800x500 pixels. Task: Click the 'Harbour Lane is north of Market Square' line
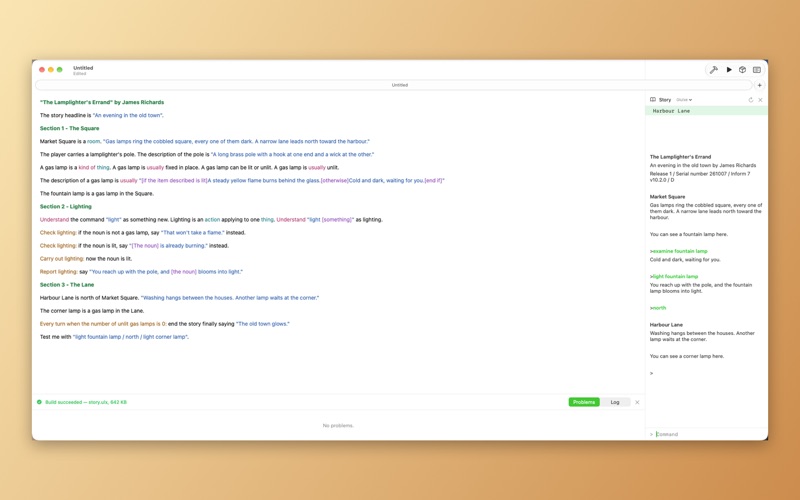[179, 297]
